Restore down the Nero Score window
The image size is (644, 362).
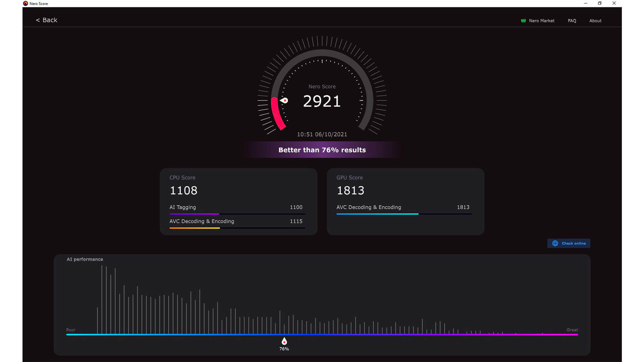click(600, 3)
